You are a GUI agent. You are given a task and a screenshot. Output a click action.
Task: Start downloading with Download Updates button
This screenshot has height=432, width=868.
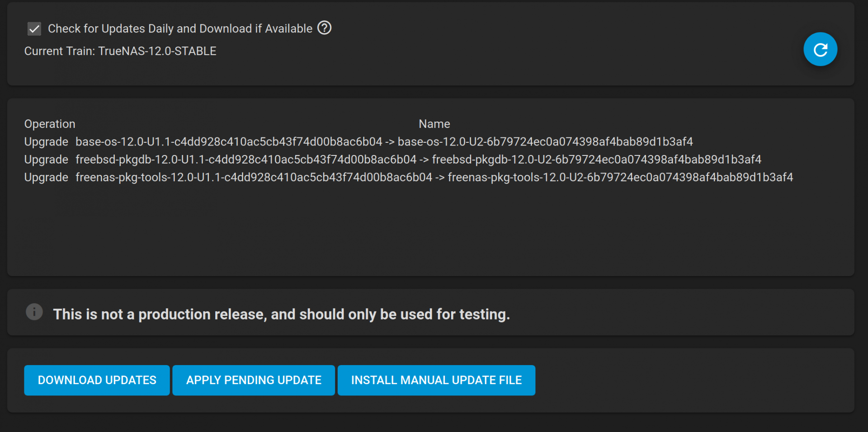tap(97, 380)
